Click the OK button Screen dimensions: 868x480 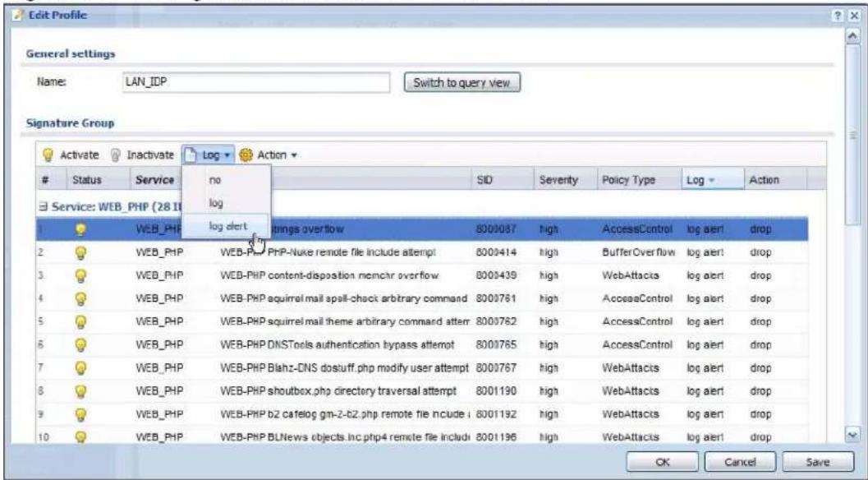tap(663, 462)
